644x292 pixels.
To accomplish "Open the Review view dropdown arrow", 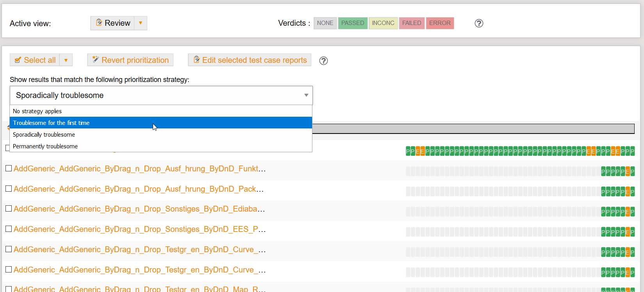I will pos(141,23).
